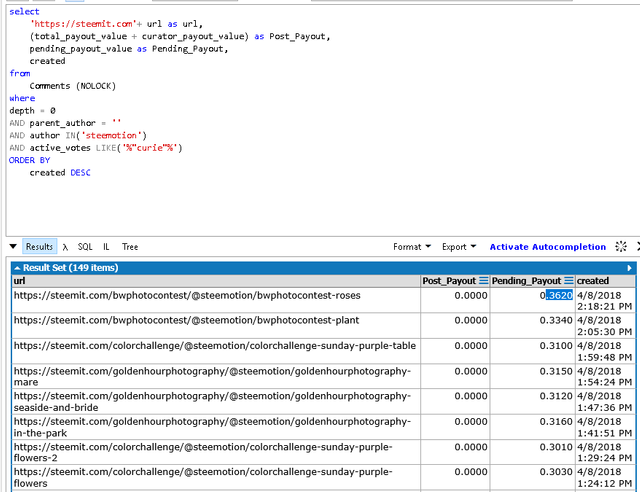
Task: Switch to the Tree tab
Action: tap(130, 247)
